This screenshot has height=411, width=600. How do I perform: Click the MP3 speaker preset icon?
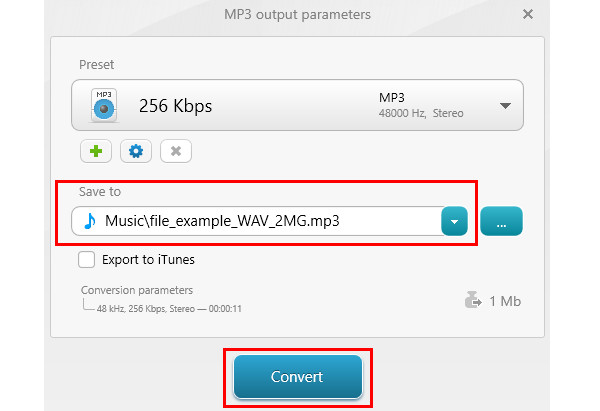pyautogui.click(x=104, y=106)
